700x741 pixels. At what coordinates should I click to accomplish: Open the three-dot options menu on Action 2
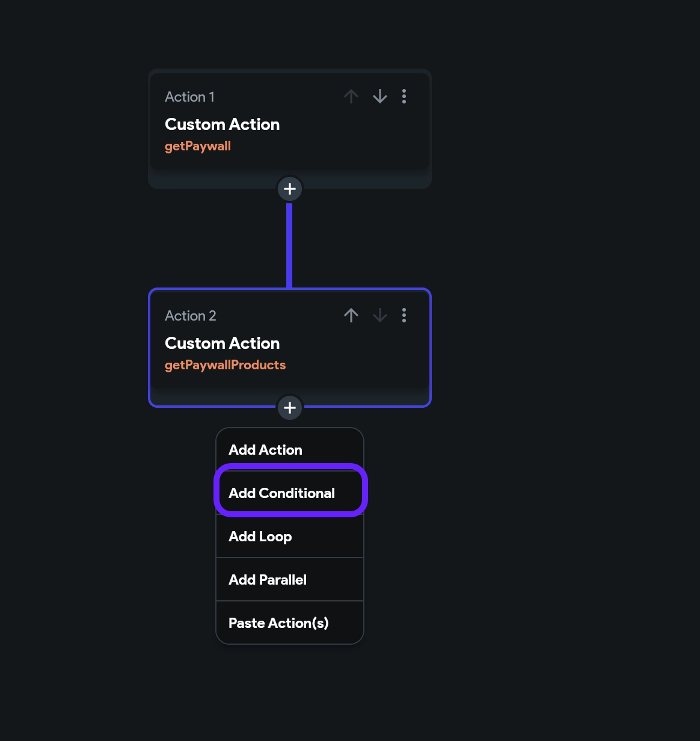[x=404, y=315]
